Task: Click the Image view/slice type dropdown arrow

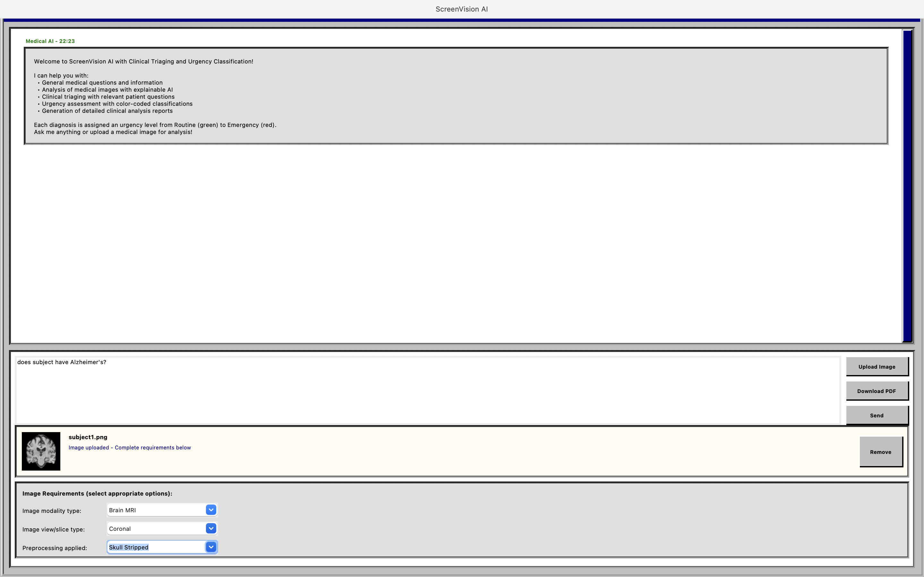Action: coord(211,529)
